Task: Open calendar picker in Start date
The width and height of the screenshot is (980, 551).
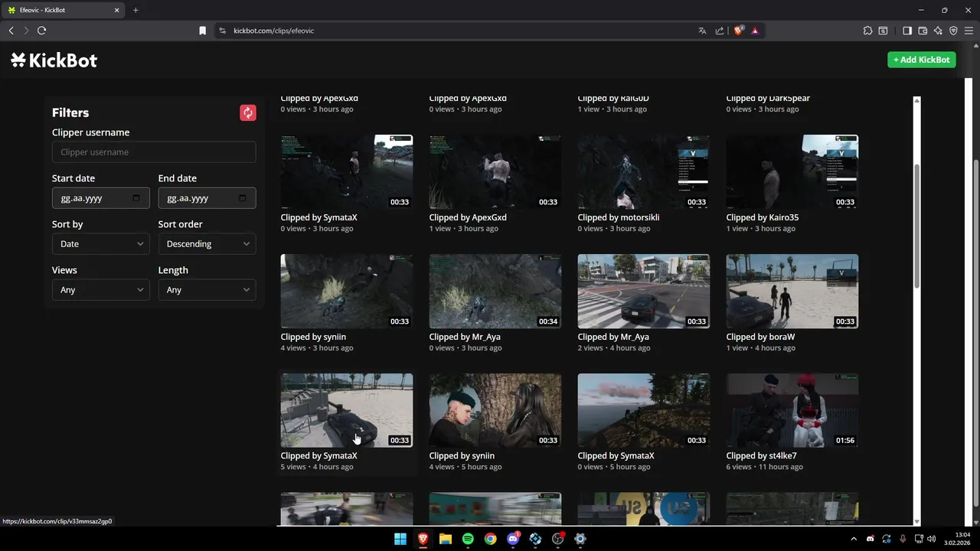Action: (136, 198)
